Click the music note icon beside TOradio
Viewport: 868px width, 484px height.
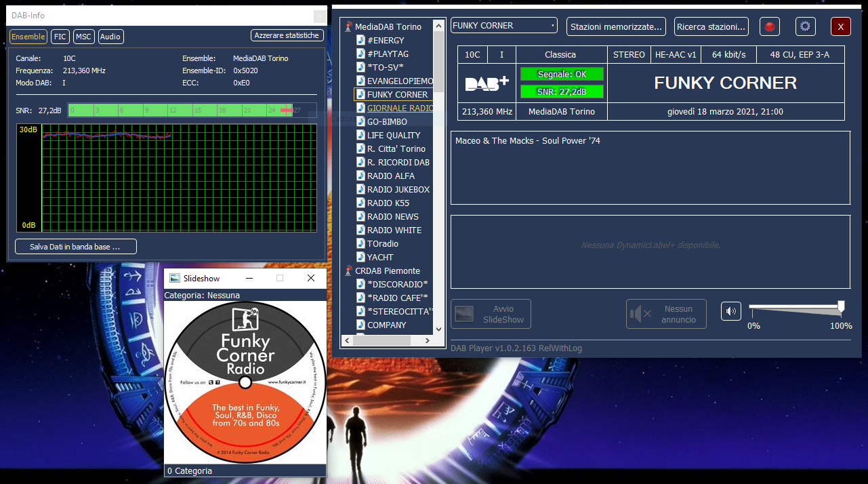click(x=360, y=243)
